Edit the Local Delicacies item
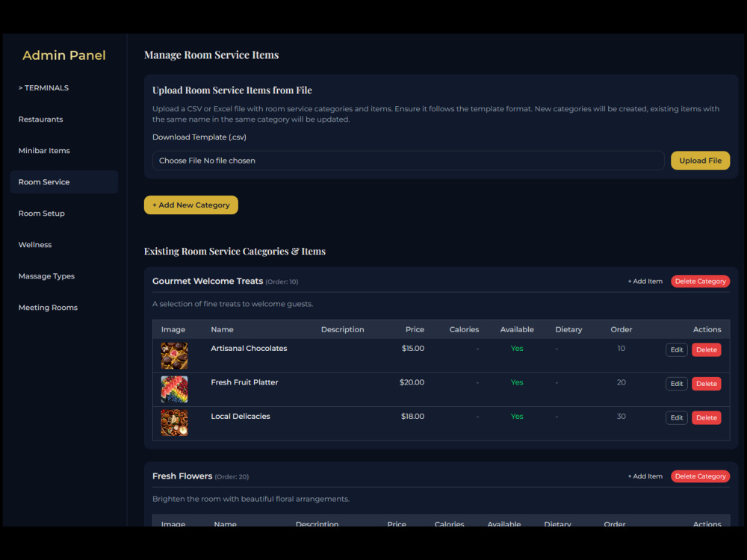Viewport: 747px width, 560px height. [x=677, y=417]
